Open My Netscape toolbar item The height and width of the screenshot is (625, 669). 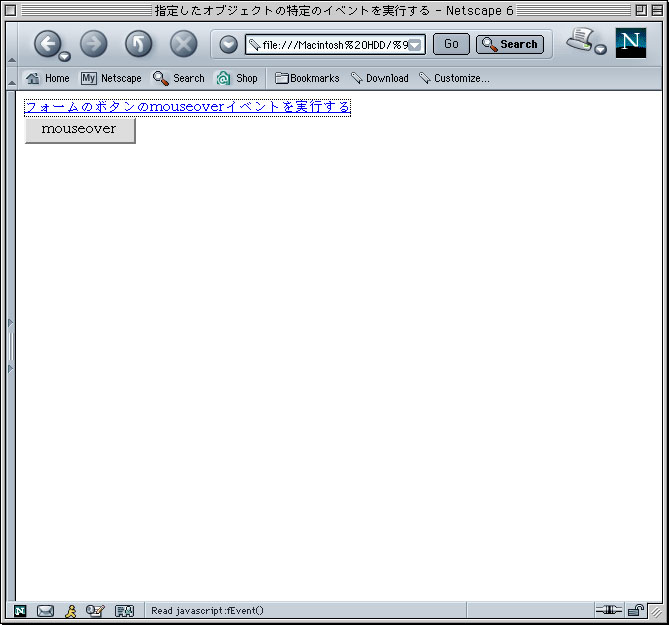[111, 78]
